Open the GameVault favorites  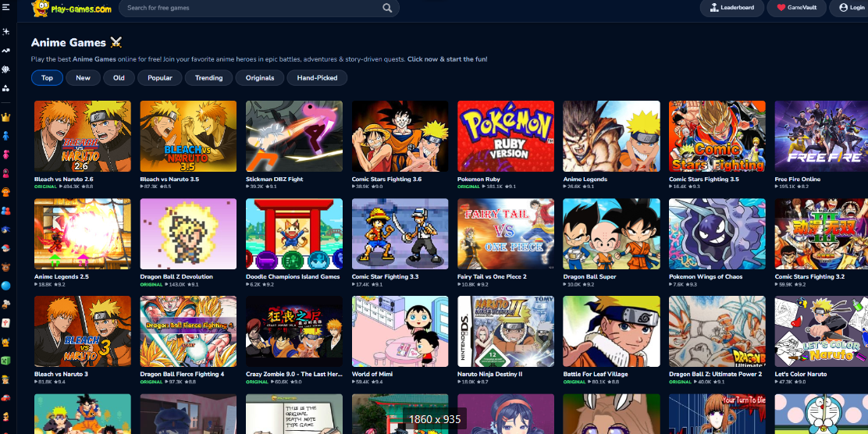796,8
